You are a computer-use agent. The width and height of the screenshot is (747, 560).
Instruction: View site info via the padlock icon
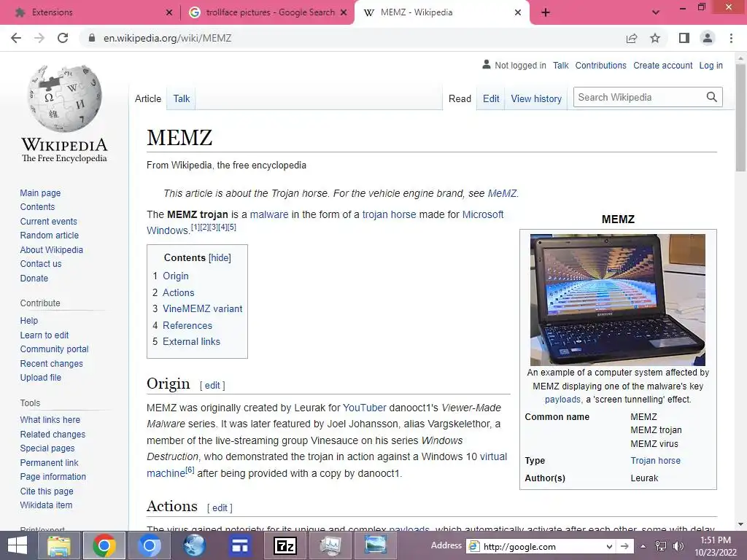[x=92, y=38]
